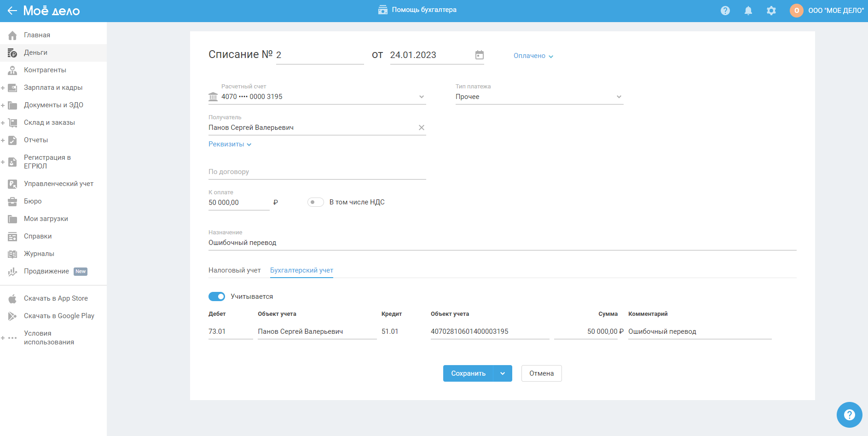Toggle the В том числе НДС switch

(x=316, y=202)
